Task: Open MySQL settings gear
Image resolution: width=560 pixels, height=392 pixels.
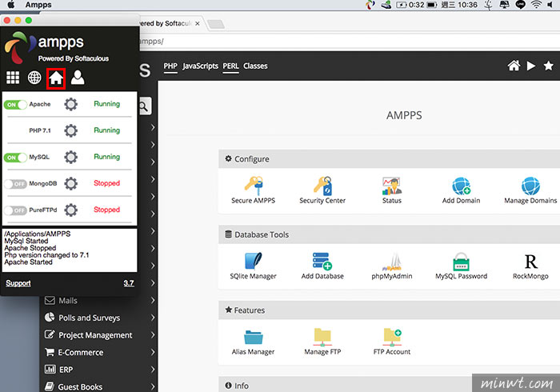Action: (x=70, y=157)
